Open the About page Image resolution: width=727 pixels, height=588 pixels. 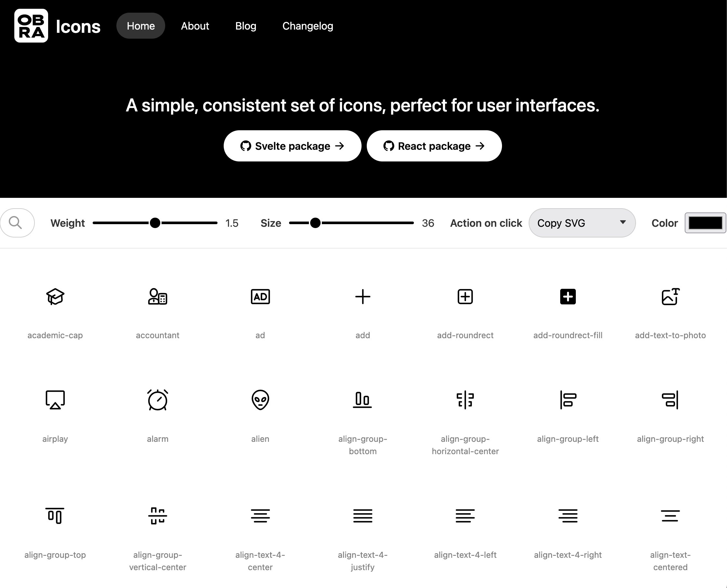[x=195, y=26]
